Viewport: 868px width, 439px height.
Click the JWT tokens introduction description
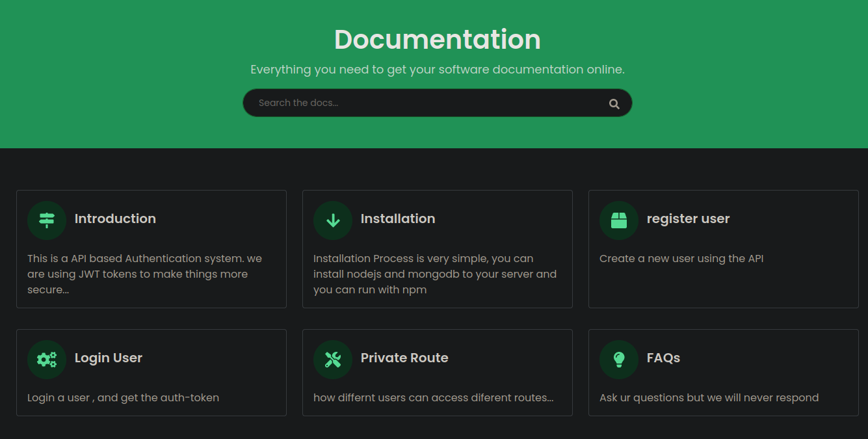(x=144, y=274)
